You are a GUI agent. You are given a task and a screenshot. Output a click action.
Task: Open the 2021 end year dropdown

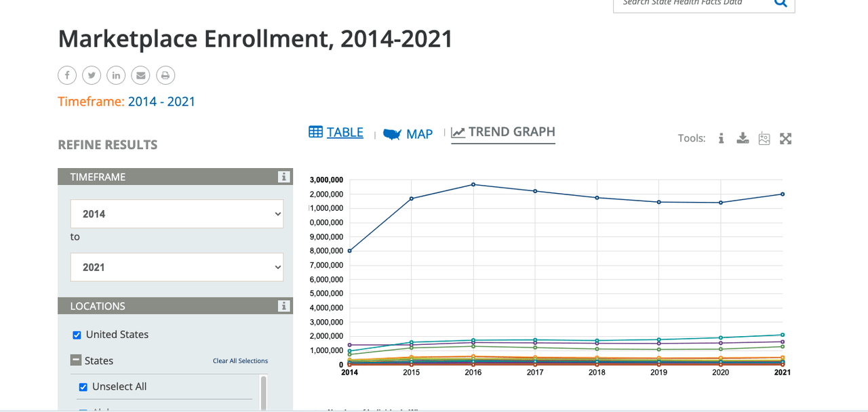click(177, 268)
